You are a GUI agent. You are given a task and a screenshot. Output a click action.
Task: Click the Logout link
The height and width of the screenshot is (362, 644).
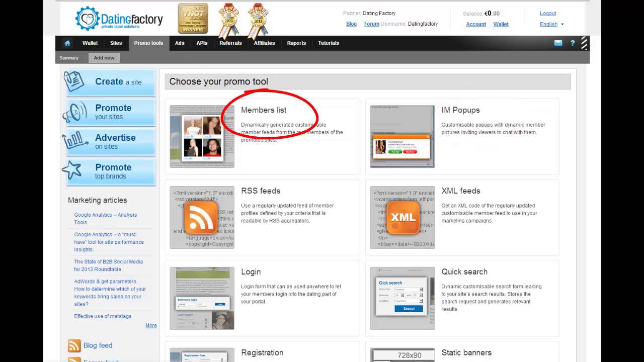pyautogui.click(x=548, y=14)
